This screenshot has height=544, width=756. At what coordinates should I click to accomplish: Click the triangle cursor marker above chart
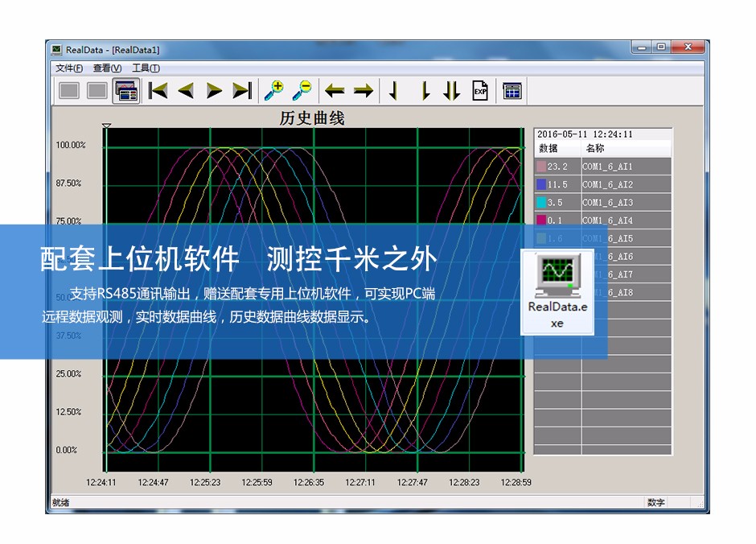[x=105, y=126]
